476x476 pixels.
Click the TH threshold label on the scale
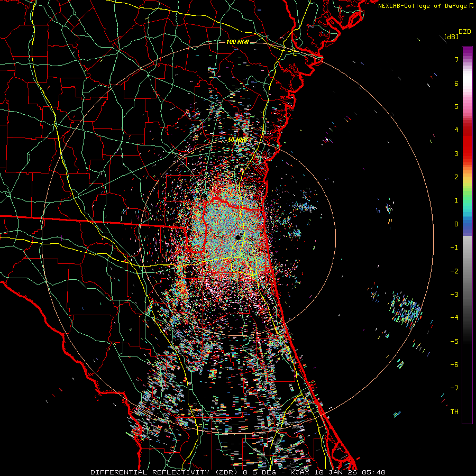click(454, 412)
